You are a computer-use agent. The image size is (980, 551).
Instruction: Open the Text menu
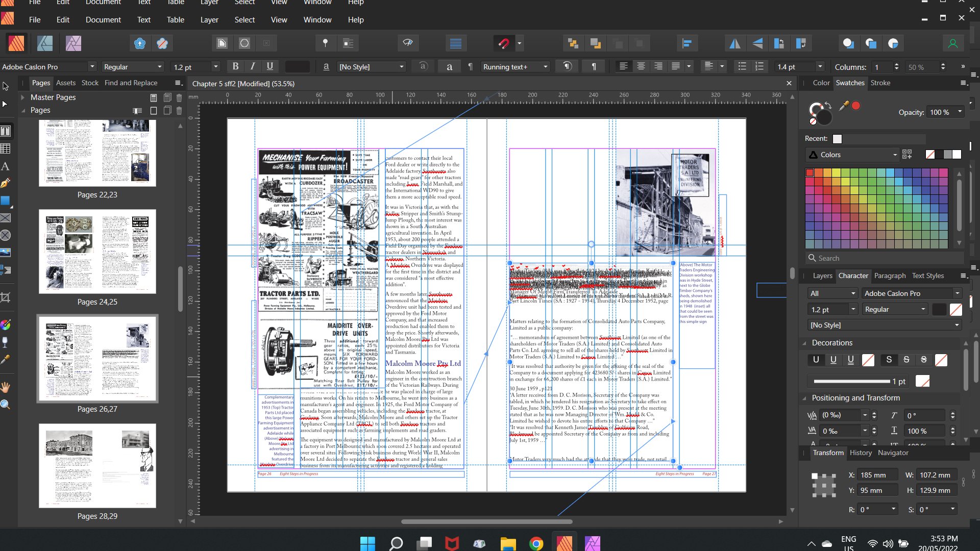tap(143, 20)
